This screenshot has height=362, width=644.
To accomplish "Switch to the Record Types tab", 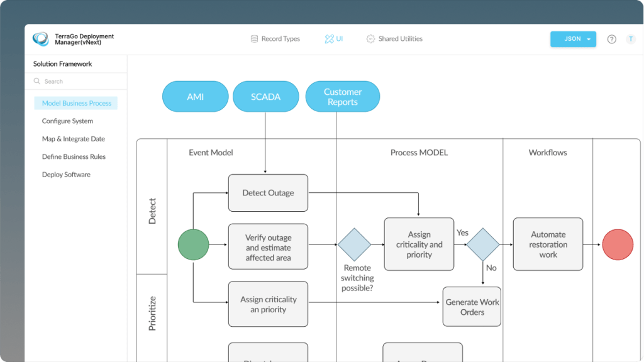I will tap(280, 39).
